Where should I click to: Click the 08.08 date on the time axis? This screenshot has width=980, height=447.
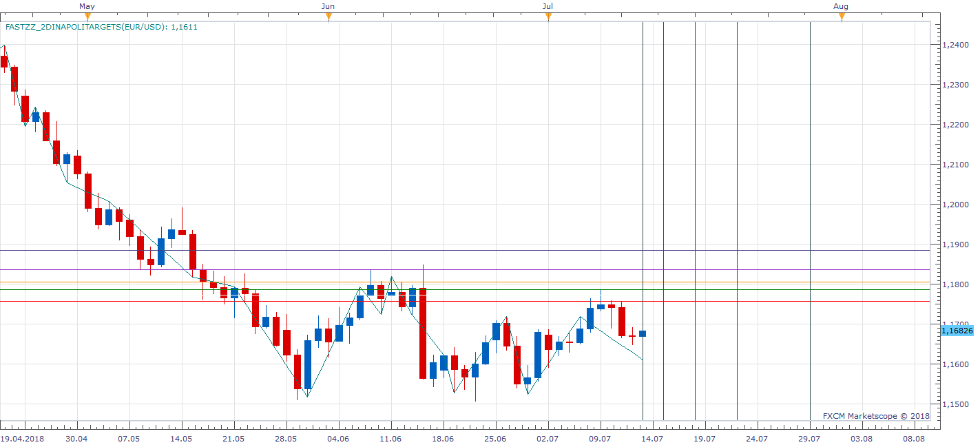tap(914, 438)
